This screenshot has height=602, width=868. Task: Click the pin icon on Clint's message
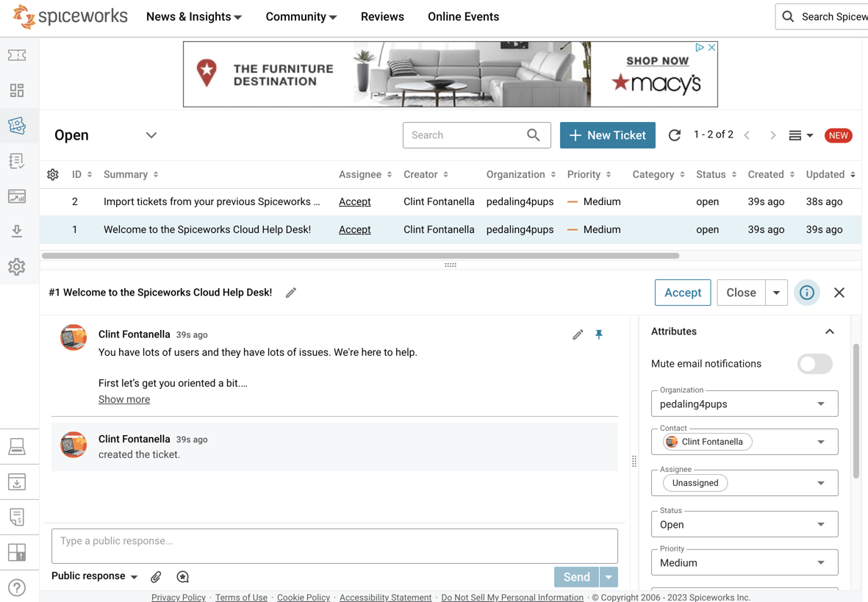[599, 334]
